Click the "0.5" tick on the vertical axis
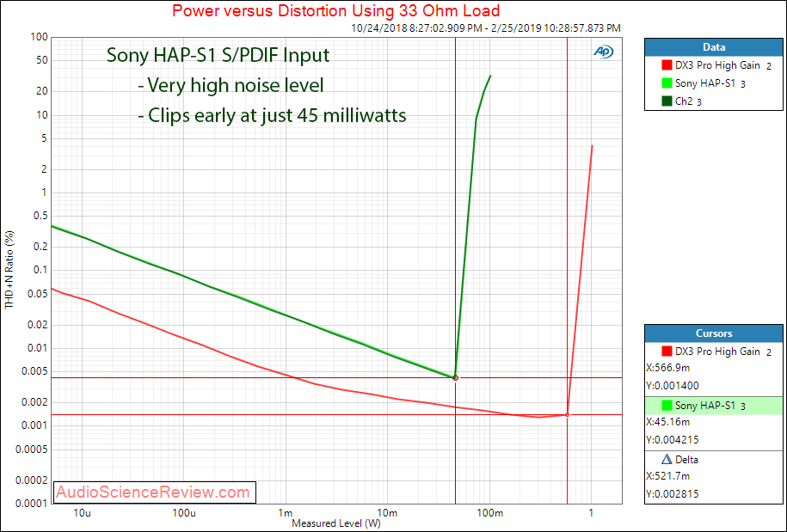Screen dimensions: 787x532 pos(40,216)
